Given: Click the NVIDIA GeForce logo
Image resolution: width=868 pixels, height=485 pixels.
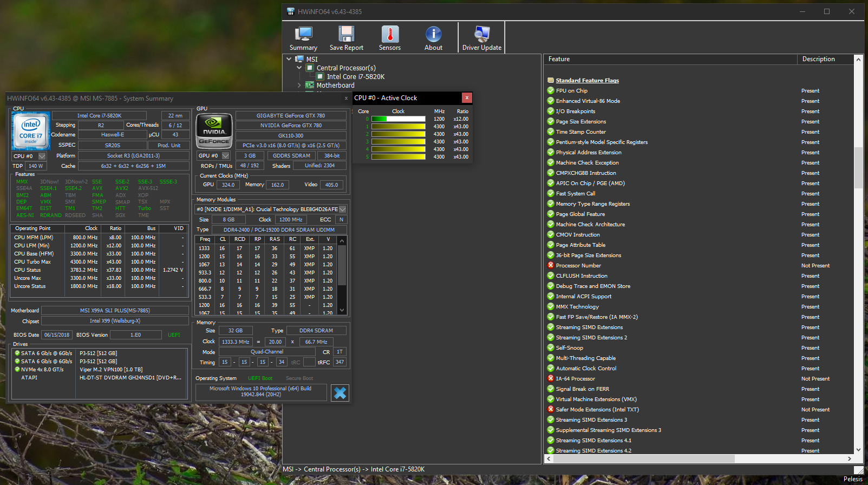Looking at the screenshot, I should pos(214,130).
